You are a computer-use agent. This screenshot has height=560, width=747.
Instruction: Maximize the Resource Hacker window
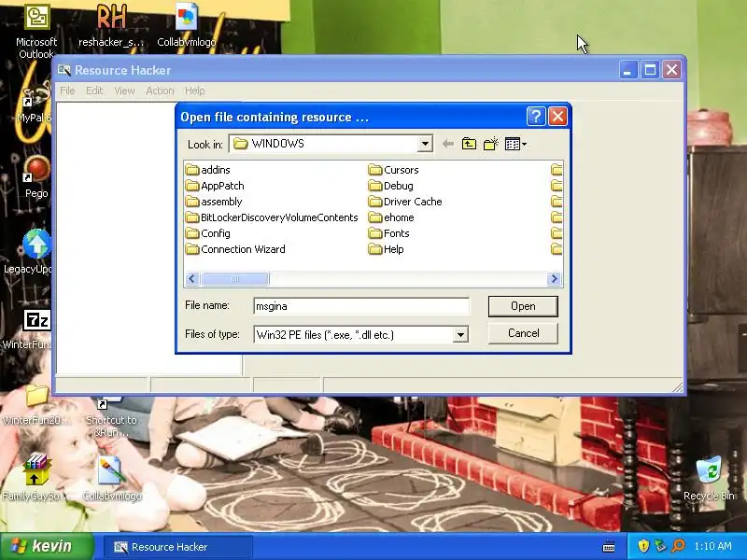[650, 70]
